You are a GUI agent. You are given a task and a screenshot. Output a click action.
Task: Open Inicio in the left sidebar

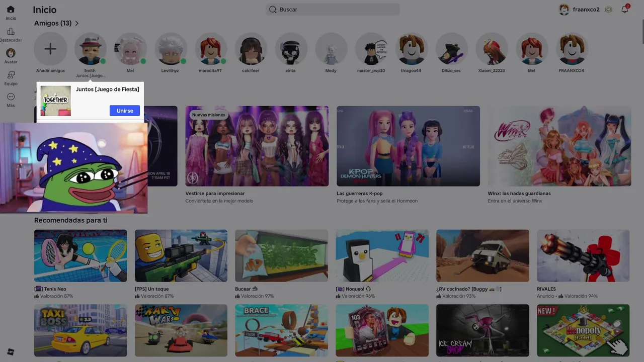11,13
